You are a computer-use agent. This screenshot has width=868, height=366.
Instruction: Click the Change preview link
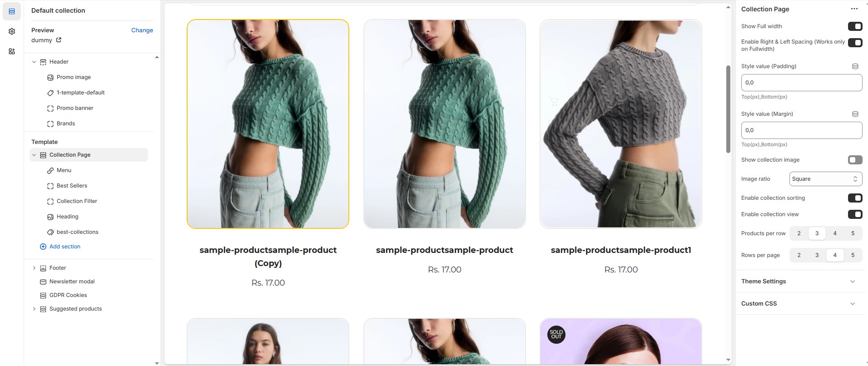(142, 30)
